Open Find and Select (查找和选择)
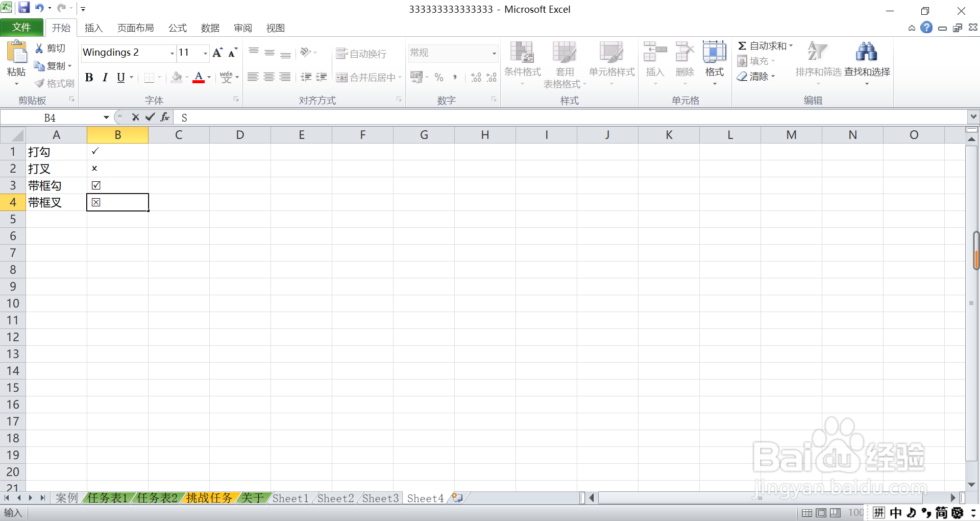Viewport: 980px width, 521px height. click(867, 64)
